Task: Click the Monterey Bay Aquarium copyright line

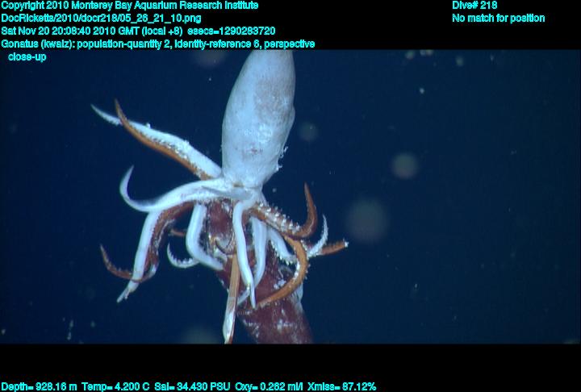Action: click(130, 6)
